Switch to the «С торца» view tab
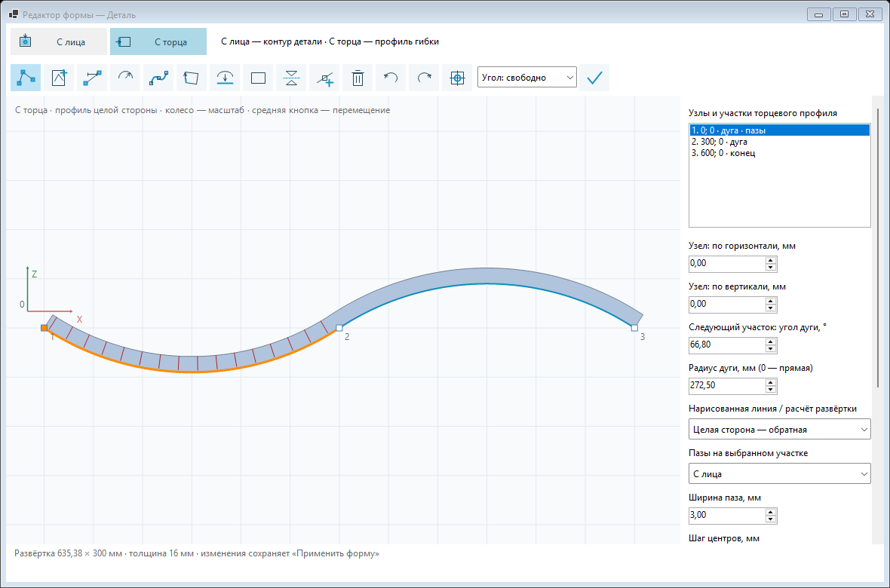 click(158, 41)
